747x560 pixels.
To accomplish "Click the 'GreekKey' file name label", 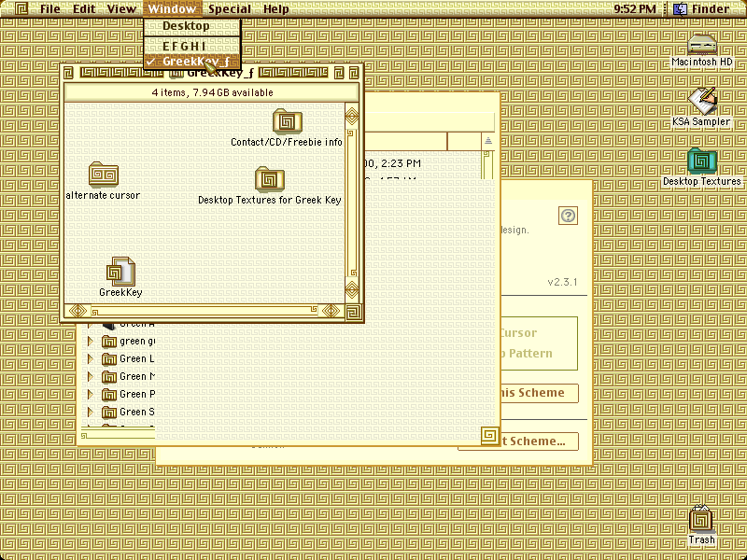I will [120, 292].
